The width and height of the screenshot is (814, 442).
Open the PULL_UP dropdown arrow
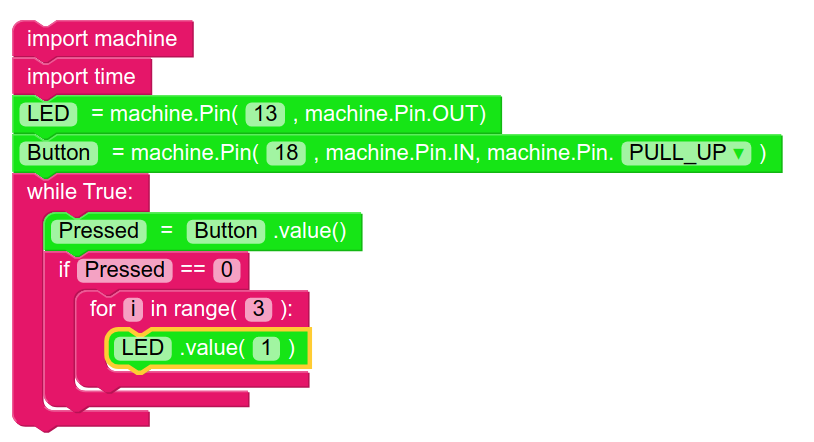[x=739, y=154]
